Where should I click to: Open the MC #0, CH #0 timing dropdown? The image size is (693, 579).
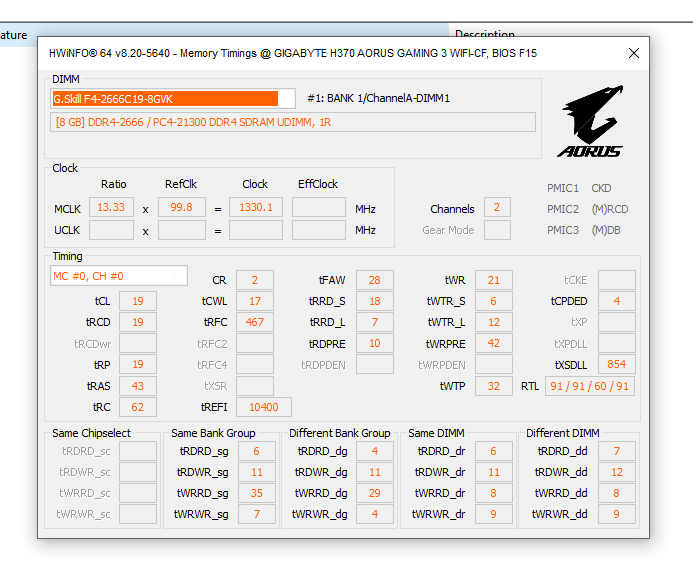[119, 276]
